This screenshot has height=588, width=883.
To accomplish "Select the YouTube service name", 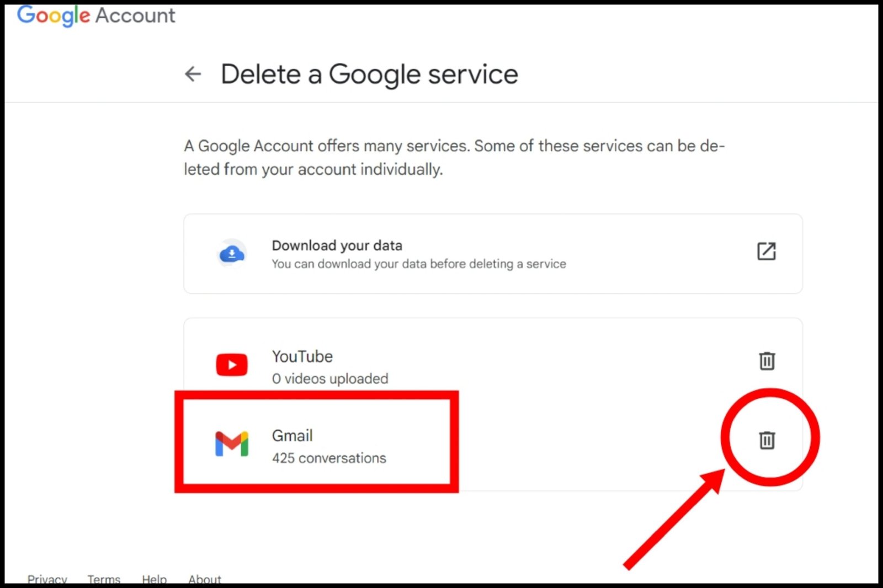I will click(302, 356).
